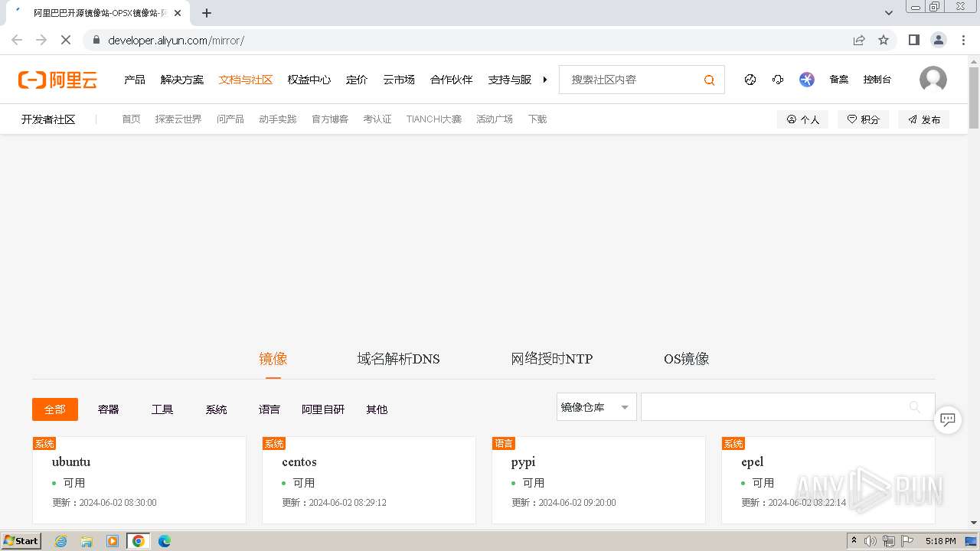This screenshot has height=551, width=980.
Task: Open the Chrome three-dot menu
Action: [963, 40]
